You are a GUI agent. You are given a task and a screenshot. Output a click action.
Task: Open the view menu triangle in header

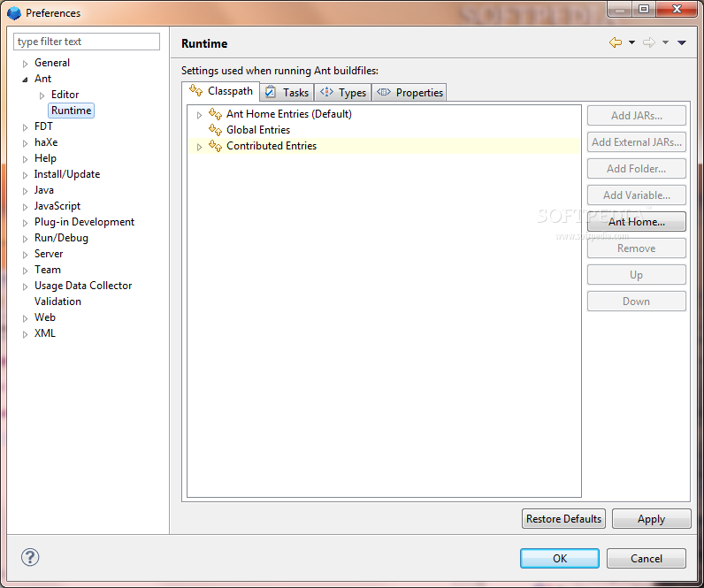point(682,42)
